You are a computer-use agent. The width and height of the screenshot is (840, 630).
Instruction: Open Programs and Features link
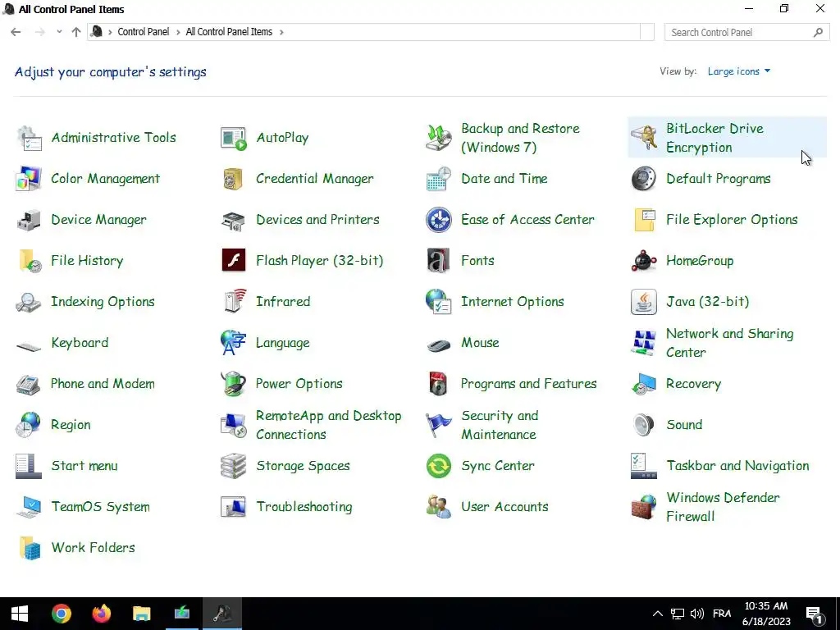tap(529, 384)
